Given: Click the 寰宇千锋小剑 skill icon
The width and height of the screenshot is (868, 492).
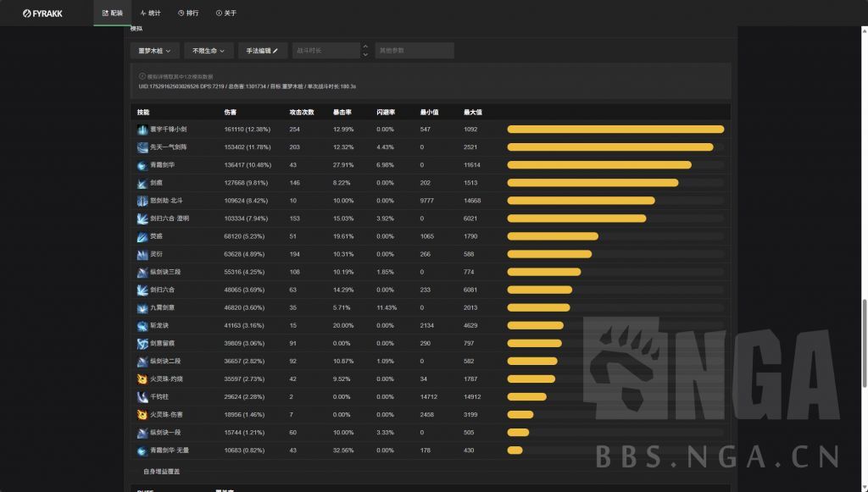Looking at the screenshot, I should pyautogui.click(x=142, y=130).
